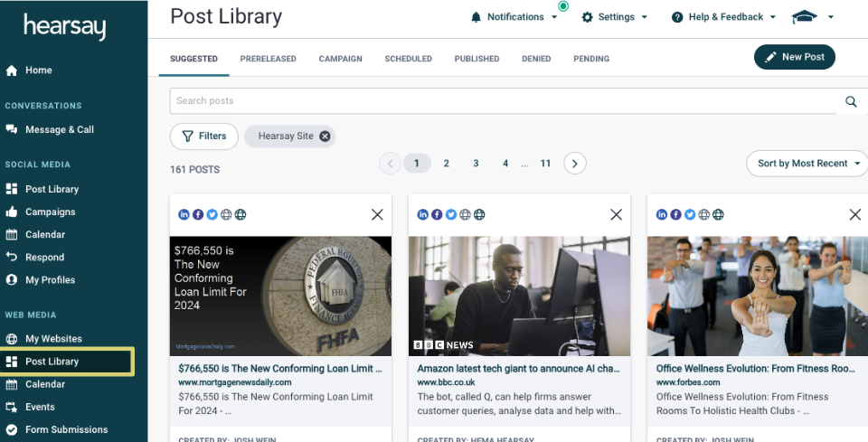This screenshot has height=442, width=868.
Task: Open Web Media Calendar
Action: pyautogui.click(x=35, y=384)
